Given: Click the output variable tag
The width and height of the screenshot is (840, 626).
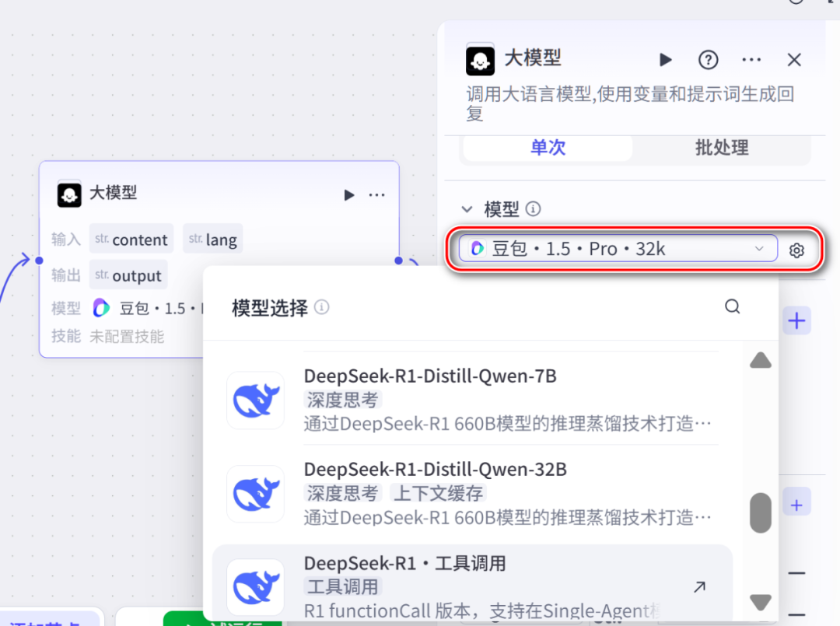Looking at the screenshot, I should (128, 275).
